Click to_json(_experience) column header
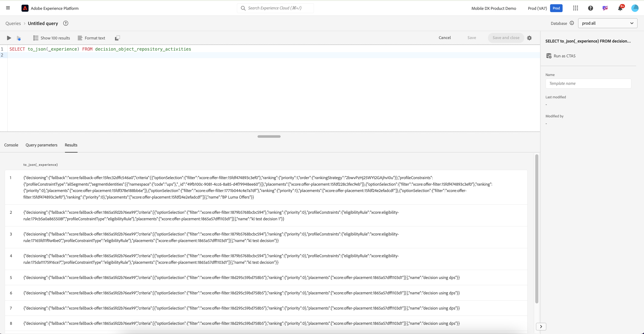 (x=40, y=165)
